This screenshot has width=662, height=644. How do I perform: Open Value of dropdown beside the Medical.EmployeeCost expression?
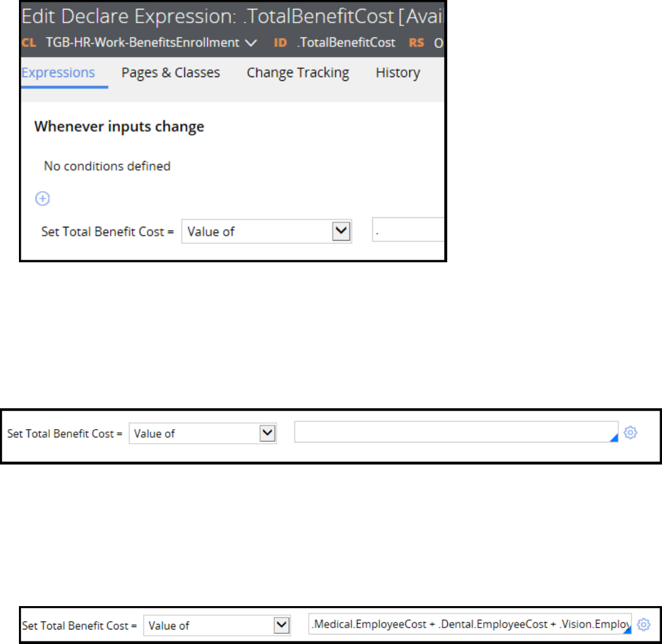point(217,626)
